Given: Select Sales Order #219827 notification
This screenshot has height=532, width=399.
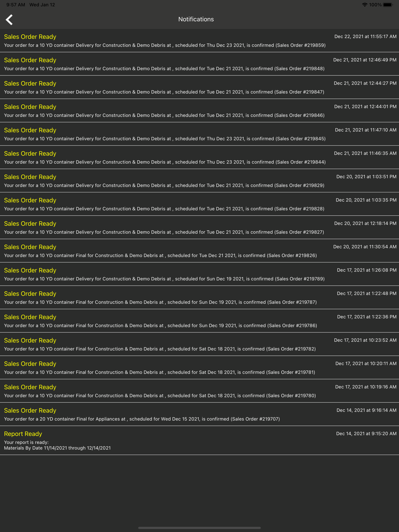Looking at the screenshot, I should pyautogui.click(x=199, y=227).
